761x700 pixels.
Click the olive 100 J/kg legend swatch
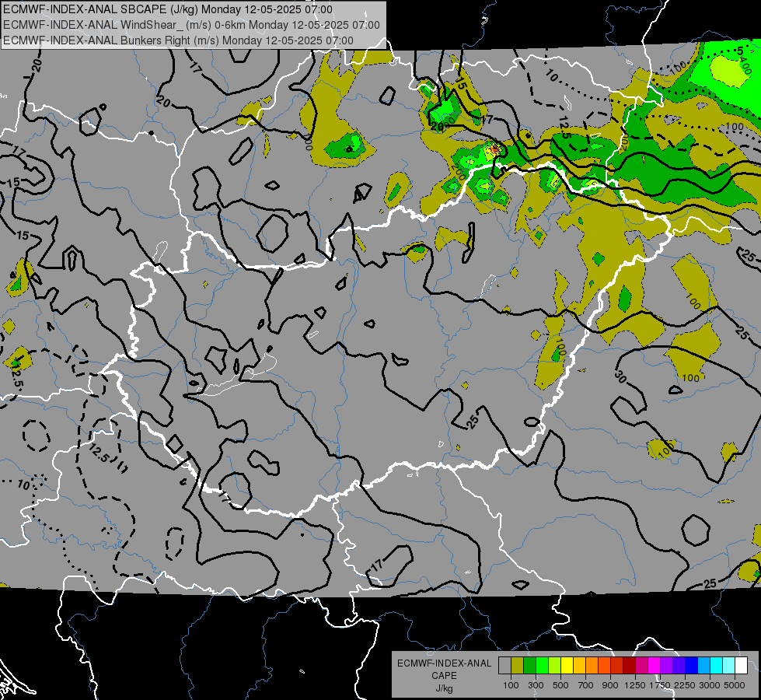coord(518,666)
